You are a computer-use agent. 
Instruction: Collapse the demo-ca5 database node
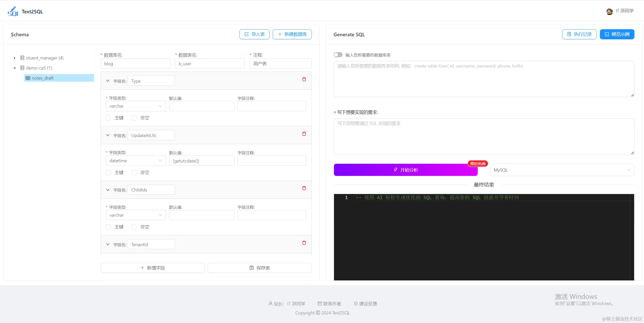coord(15,68)
